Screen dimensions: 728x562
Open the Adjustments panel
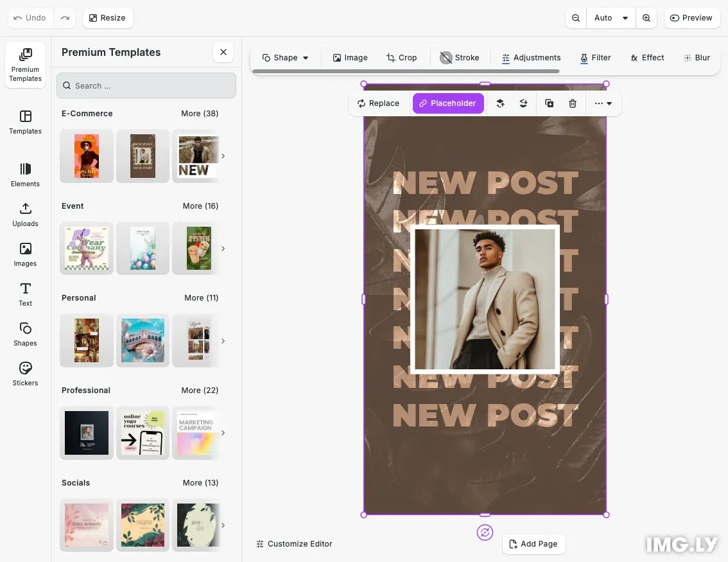coord(532,58)
